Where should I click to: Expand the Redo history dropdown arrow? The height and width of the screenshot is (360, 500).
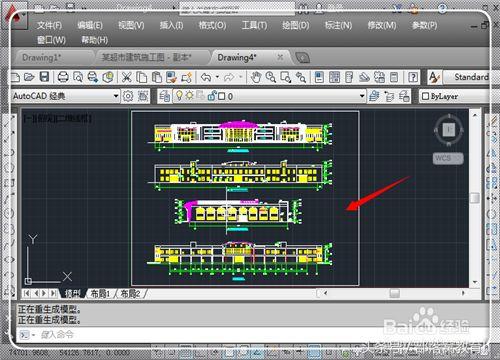click(240, 77)
